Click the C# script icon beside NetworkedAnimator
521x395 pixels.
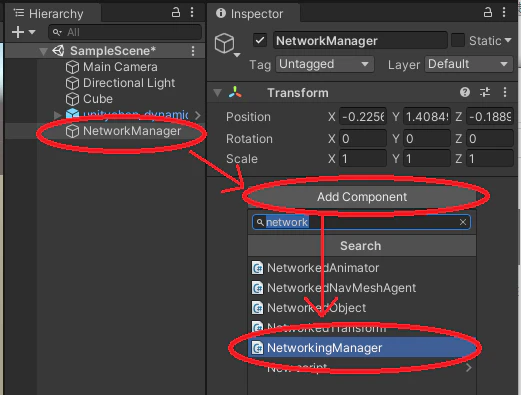tap(257, 268)
